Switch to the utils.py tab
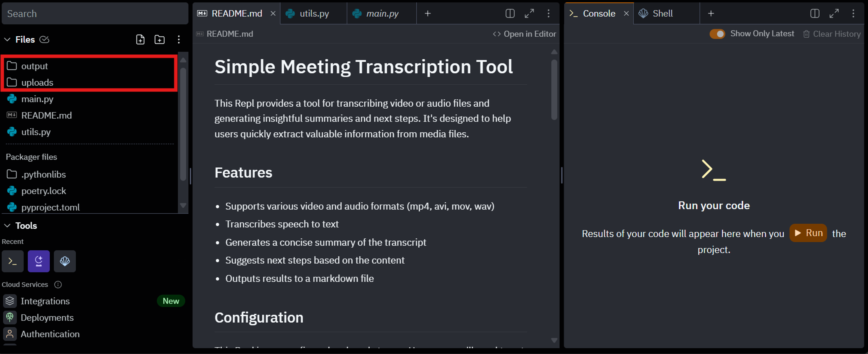 click(314, 14)
